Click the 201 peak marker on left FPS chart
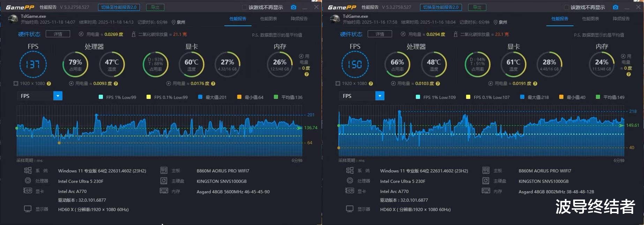644x225 pixels. click(x=96, y=115)
